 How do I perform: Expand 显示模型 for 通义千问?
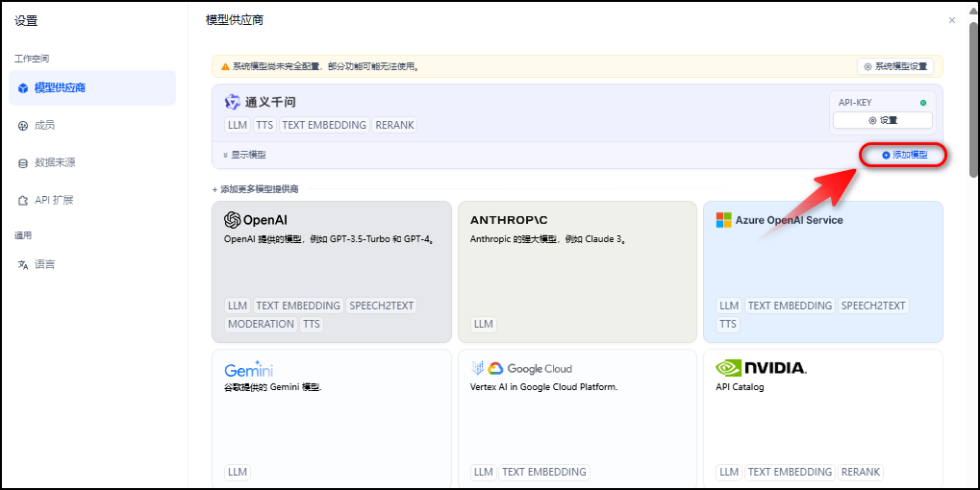[x=244, y=155]
